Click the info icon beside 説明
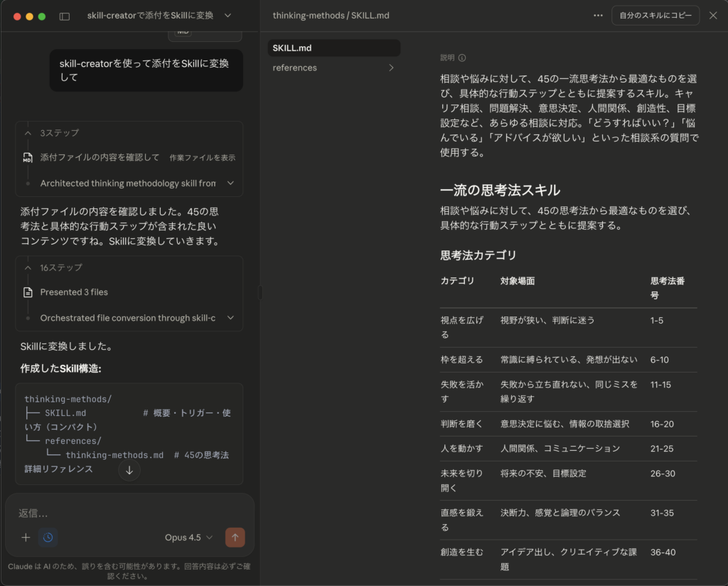The image size is (728, 586). click(462, 58)
